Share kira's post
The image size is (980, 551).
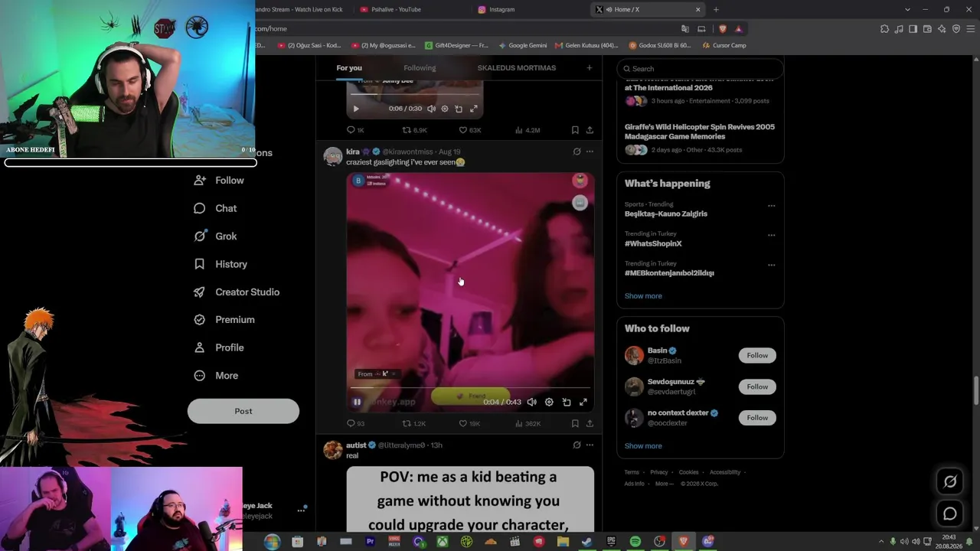coord(590,423)
